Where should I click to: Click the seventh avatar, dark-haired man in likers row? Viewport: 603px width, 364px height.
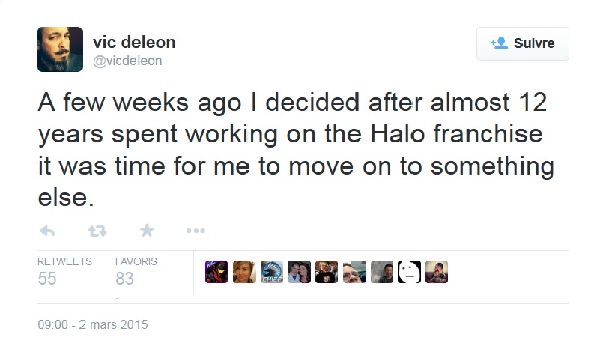point(381,272)
